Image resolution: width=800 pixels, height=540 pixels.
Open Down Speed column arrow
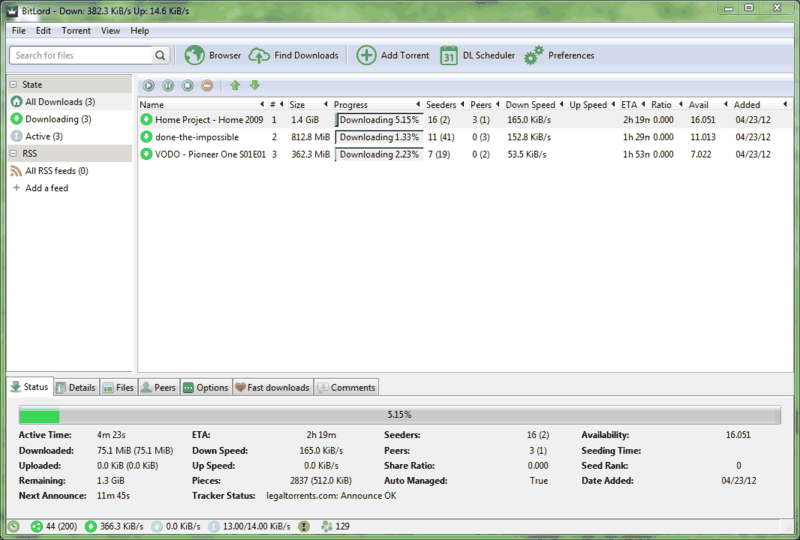click(561, 104)
